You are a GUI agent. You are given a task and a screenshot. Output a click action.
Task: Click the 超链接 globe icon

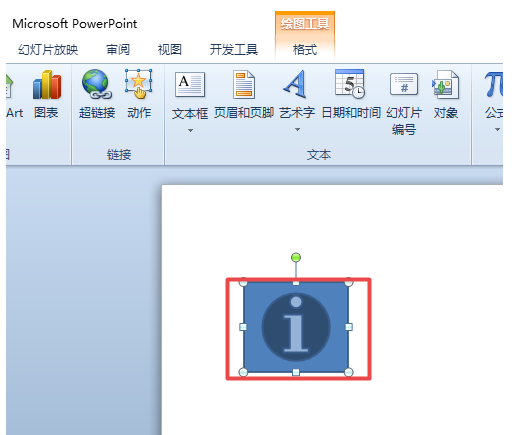[x=97, y=84]
